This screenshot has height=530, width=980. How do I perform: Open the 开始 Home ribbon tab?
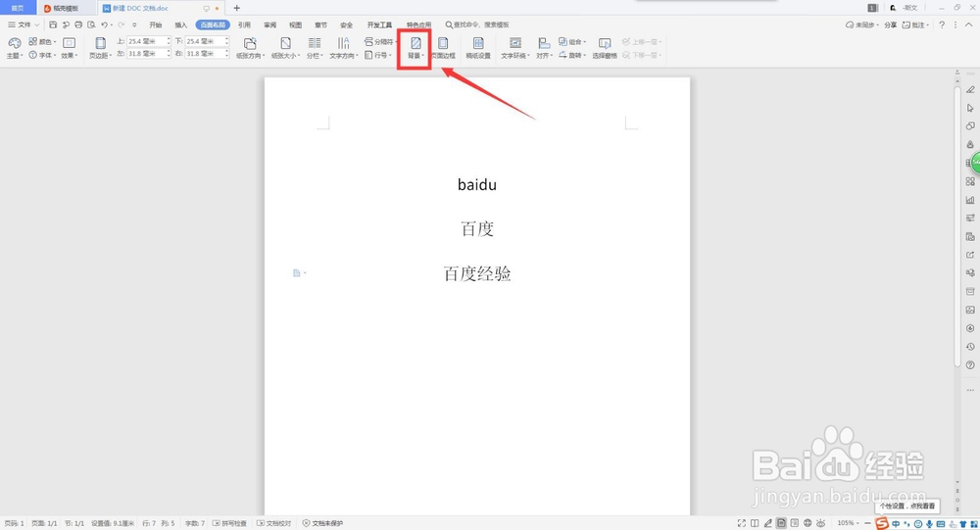click(156, 25)
